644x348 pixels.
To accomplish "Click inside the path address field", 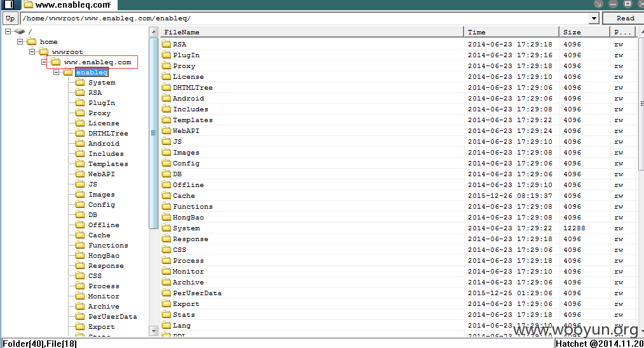I will (x=305, y=18).
